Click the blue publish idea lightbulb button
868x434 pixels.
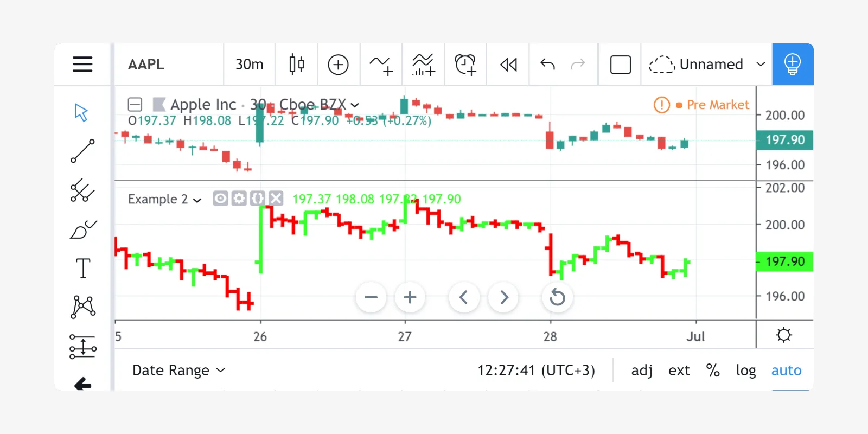793,64
